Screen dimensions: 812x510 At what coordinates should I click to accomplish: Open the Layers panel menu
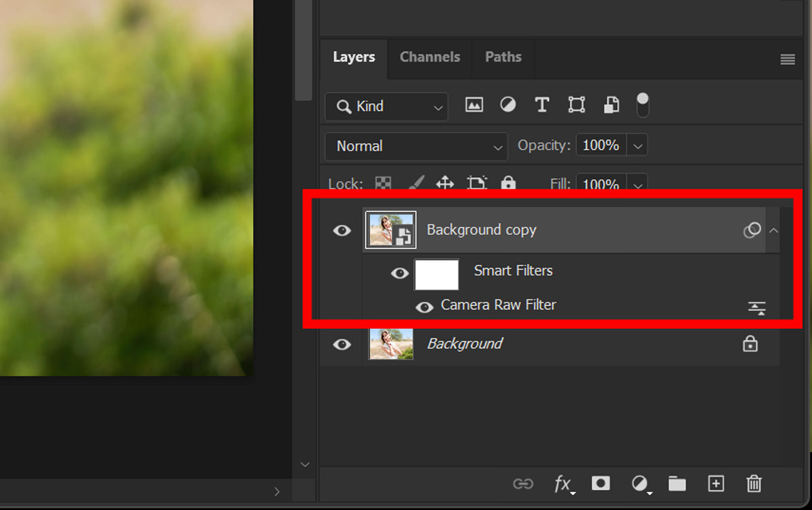pos(788,59)
